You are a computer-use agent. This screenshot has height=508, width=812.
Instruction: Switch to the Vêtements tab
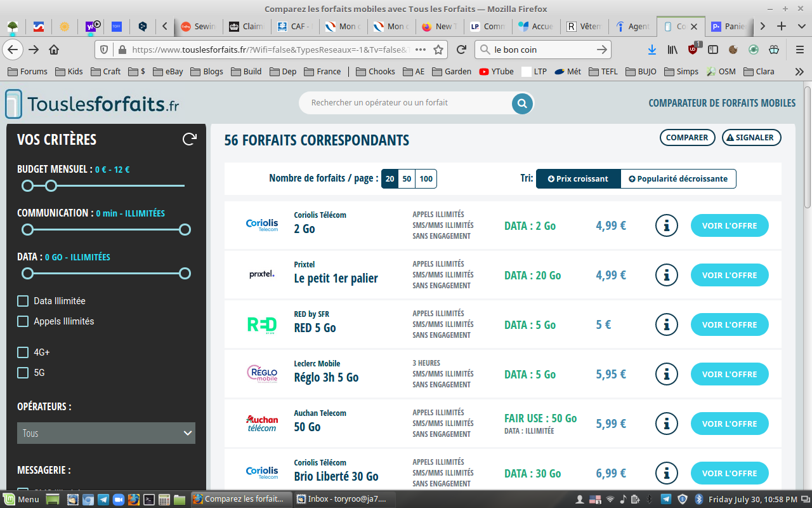click(583, 26)
